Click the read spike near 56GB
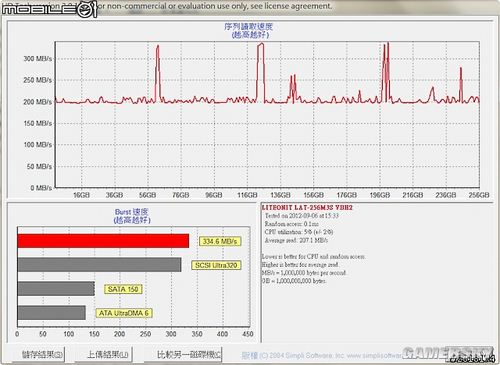 [158, 73]
